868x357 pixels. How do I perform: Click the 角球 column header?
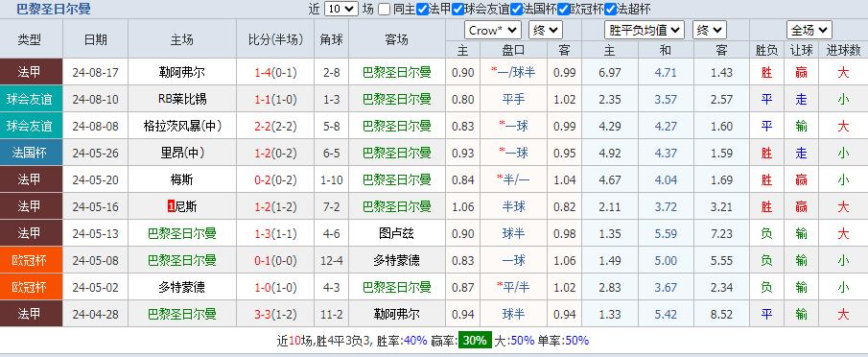click(x=332, y=39)
